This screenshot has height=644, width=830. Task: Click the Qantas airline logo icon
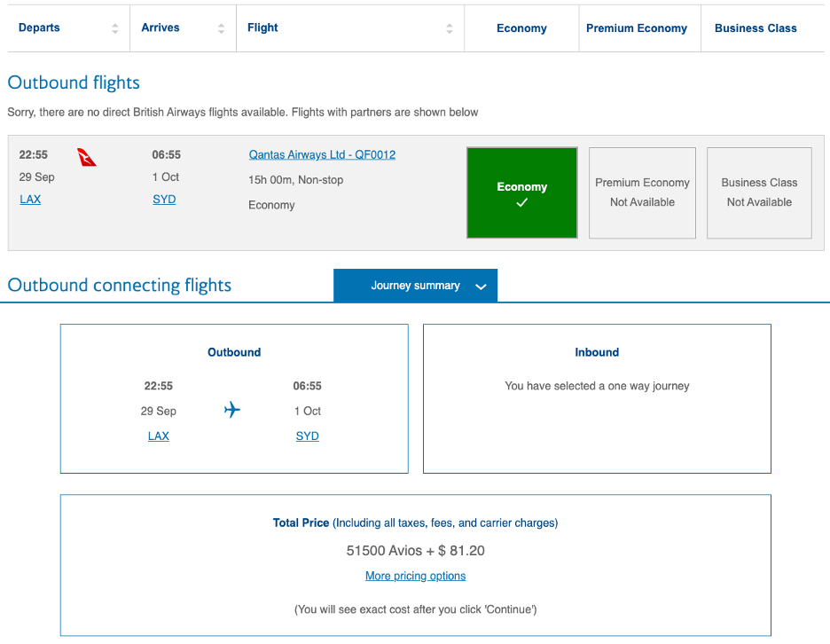87,157
